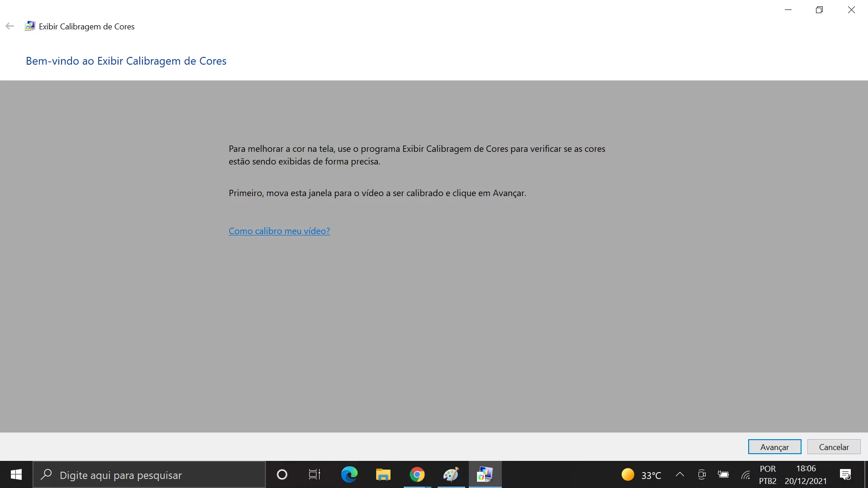Expand the hidden system tray icons
Viewport: 868px width, 488px height.
pyautogui.click(x=679, y=474)
